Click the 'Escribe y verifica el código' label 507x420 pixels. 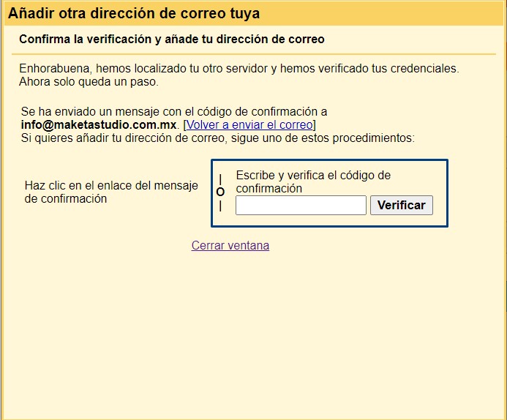pos(313,176)
